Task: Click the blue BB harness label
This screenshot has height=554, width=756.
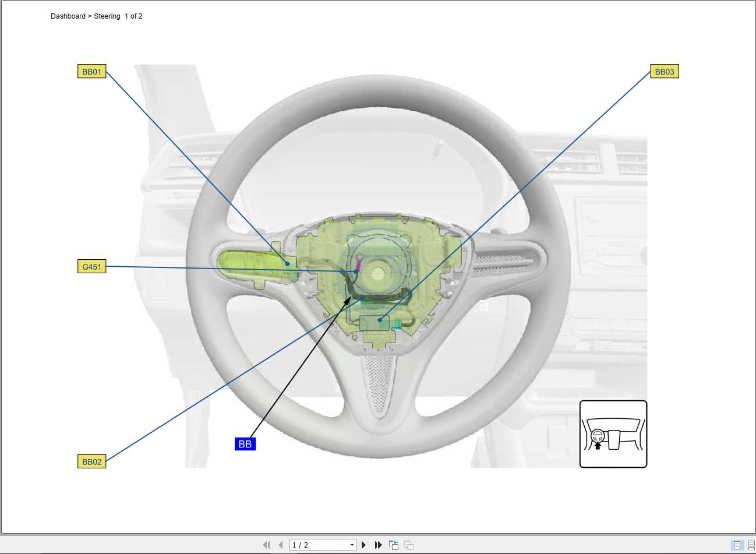Action: pos(245,444)
